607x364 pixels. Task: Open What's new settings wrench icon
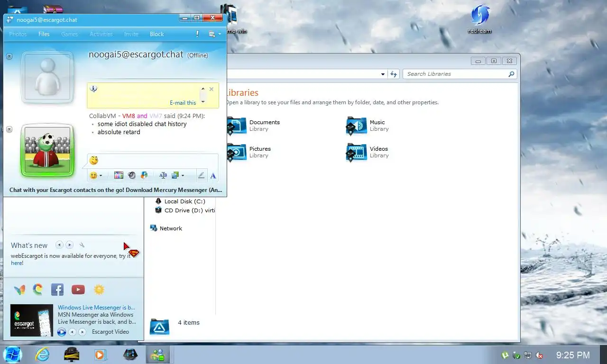82,245
